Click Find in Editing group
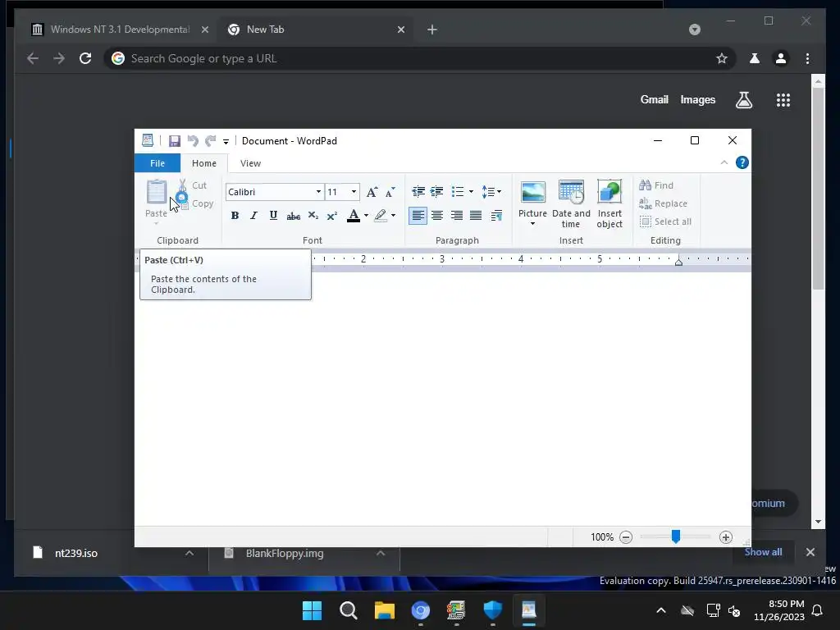This screenshot has width=840, height=630. pyautogui.click(x=656, y=185)
